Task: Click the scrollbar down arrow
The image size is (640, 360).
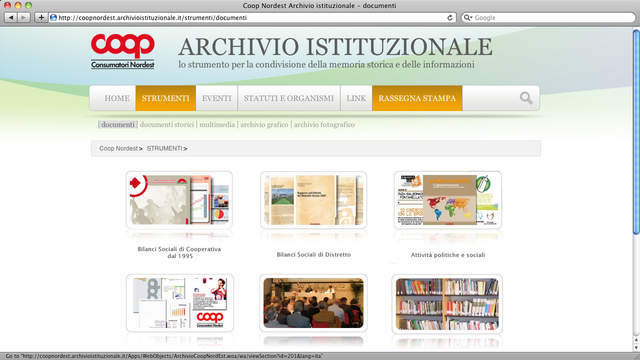Action: tap(636, 347)
